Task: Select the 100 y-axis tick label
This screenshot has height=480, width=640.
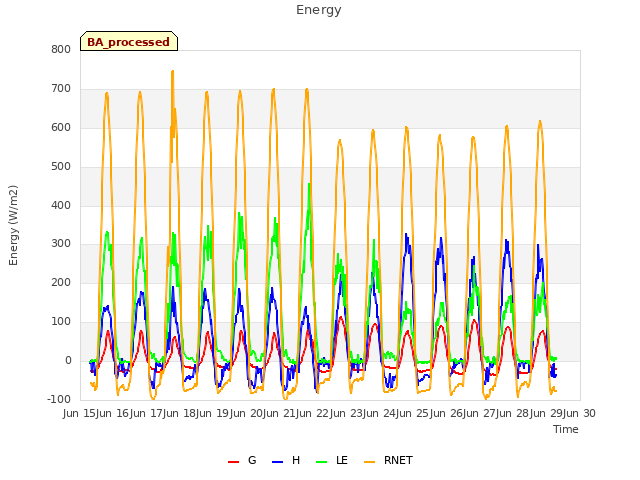Action: pyautogui.click(x=61, y=322)
